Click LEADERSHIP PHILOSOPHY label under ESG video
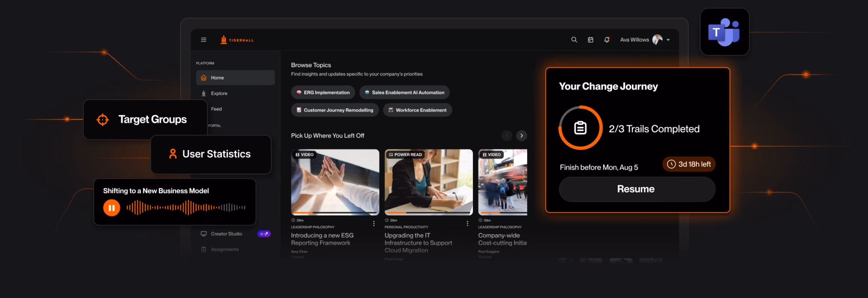 [x=313, y=227]
